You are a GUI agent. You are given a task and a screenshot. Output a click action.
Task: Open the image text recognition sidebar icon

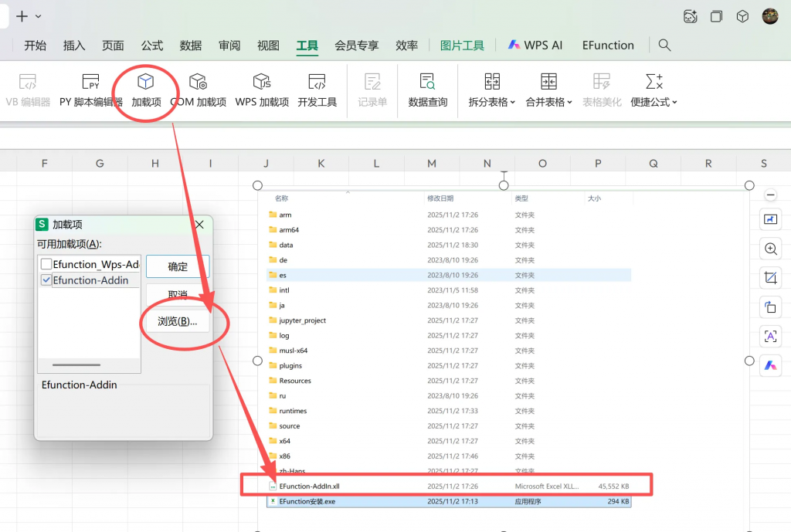[x=770, y=337]
